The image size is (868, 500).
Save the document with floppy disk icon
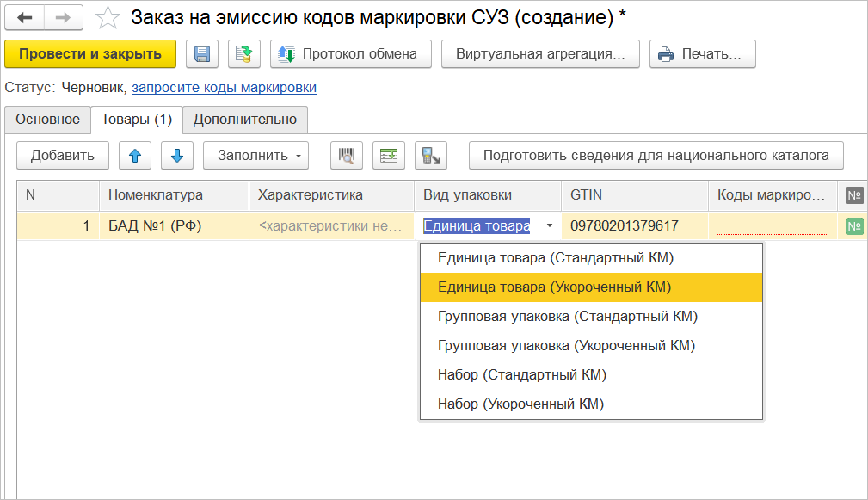(x=202, y=54)
